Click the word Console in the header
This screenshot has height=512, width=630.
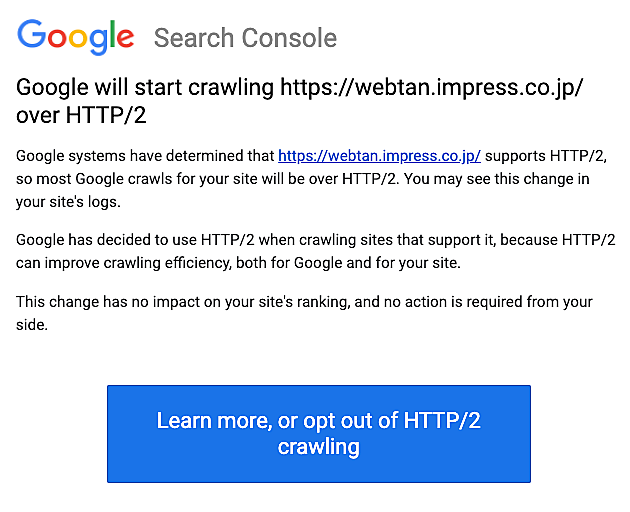point(290,39)
